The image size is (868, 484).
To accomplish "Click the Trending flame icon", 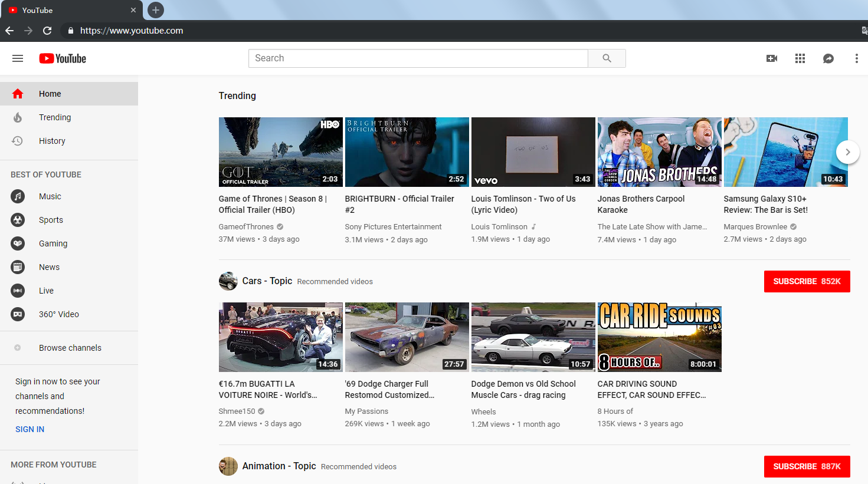I will [18, 117].
